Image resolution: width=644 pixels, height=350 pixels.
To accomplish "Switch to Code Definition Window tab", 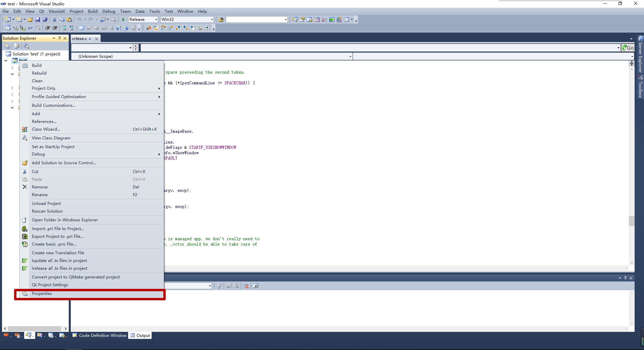I will [x=100, y=335].
